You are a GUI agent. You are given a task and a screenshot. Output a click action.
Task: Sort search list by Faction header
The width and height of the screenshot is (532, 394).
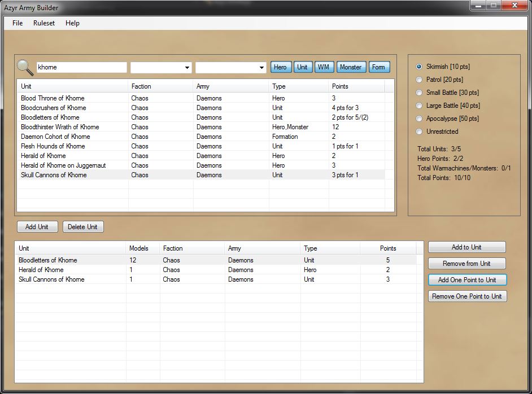[160, 86]
